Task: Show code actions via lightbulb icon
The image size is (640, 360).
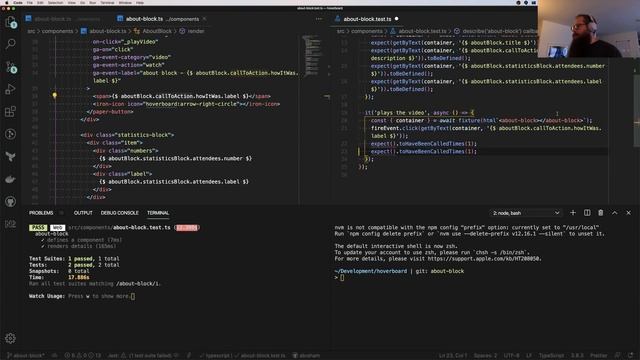Action: (54, 96)
